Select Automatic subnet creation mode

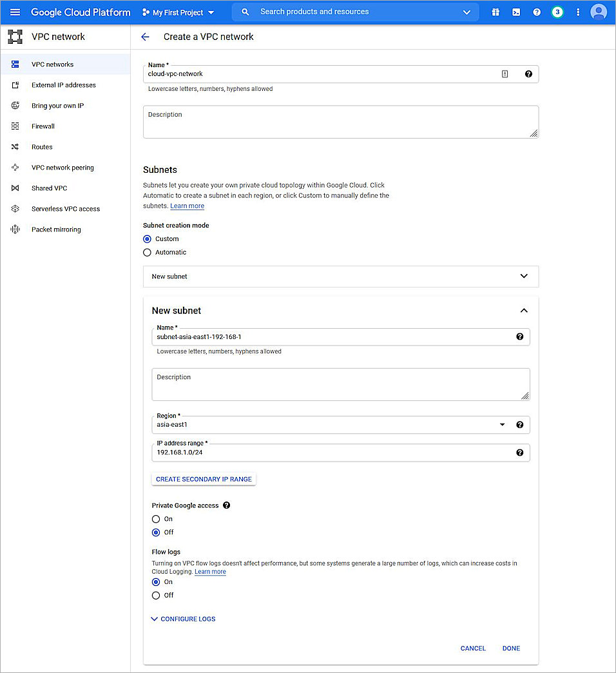147,252
